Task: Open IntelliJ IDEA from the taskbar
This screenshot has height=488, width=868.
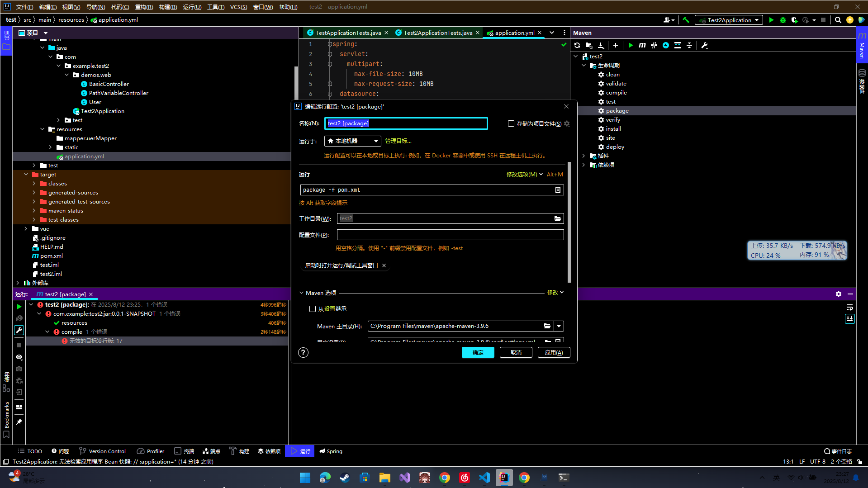Action: (504, 478)
